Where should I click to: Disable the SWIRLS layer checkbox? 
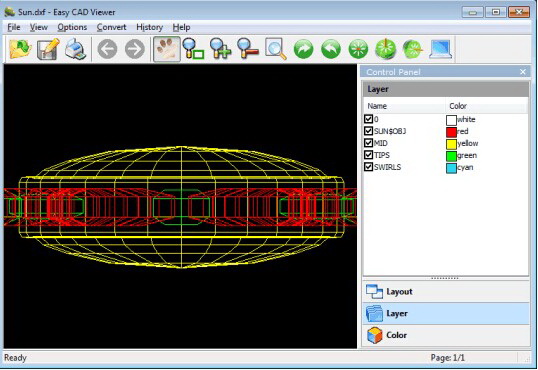click(369, 167)
